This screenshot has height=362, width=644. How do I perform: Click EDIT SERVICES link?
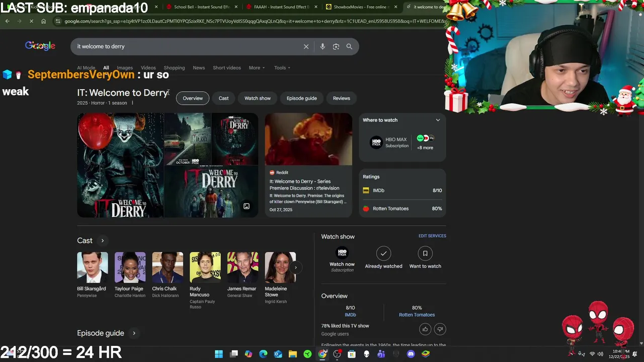click(x=432, y=236)
